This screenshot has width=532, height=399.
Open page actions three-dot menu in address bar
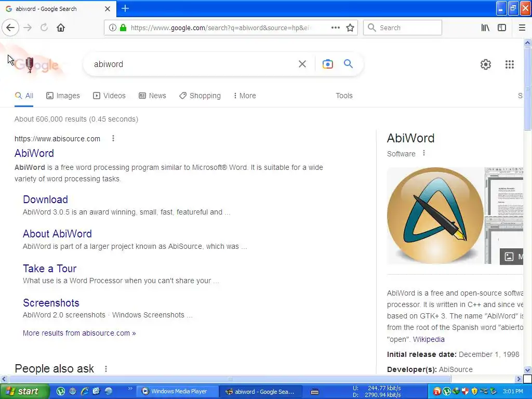coord(335,28)
